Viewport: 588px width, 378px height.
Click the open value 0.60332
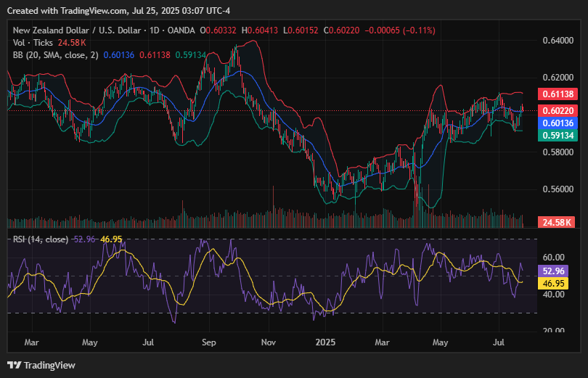pos(221,30)
